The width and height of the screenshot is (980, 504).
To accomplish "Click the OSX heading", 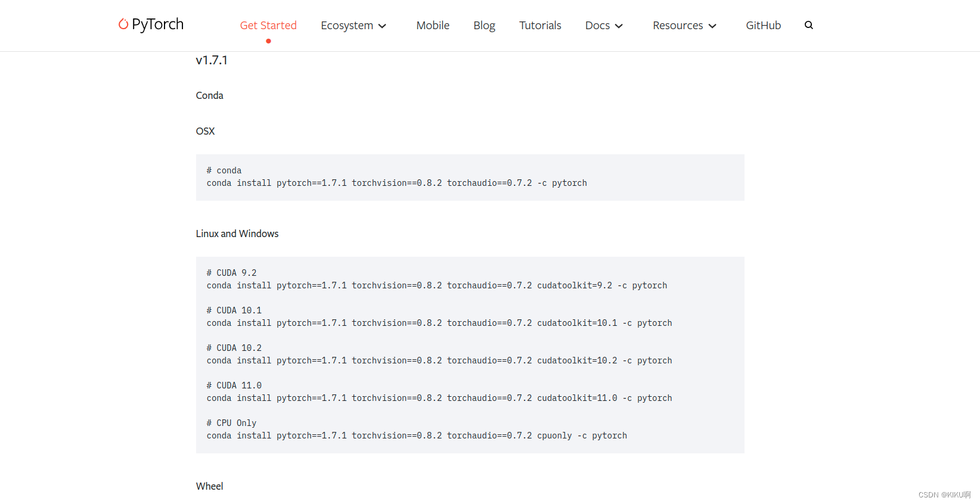I will (205, 131).
